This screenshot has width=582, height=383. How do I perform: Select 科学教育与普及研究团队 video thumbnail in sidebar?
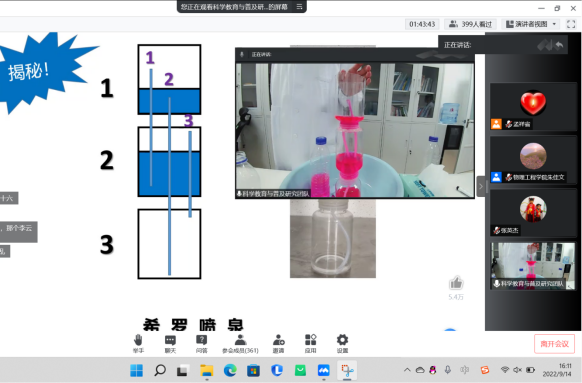(x=533, y=266)
